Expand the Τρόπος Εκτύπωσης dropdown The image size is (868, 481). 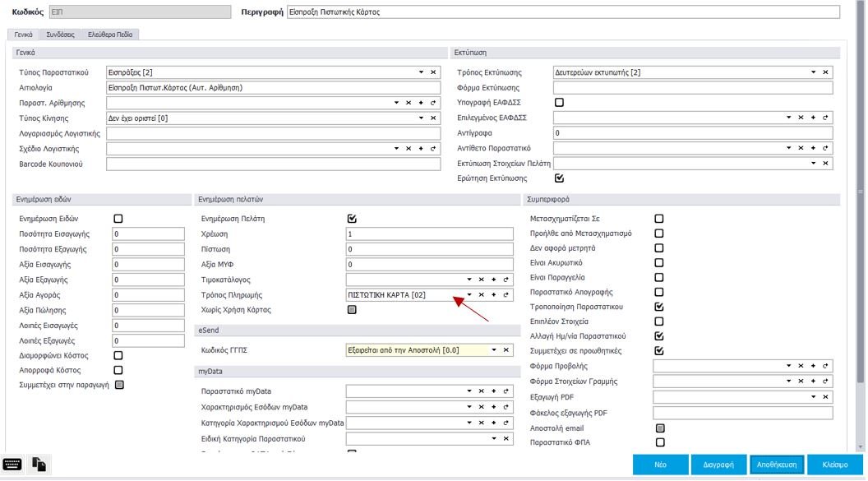coord(813,73)
